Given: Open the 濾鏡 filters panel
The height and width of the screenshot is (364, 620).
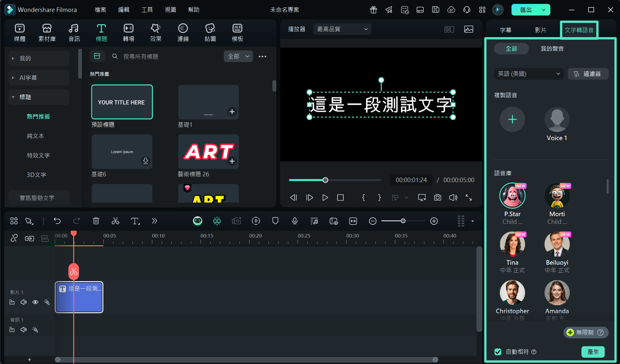Looking at the screenshot, I should pos(183,32).
